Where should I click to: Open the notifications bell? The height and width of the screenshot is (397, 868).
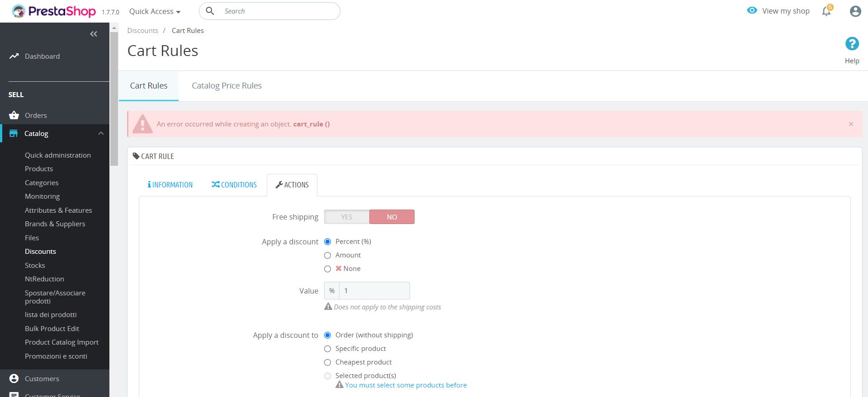click(826, 11)
